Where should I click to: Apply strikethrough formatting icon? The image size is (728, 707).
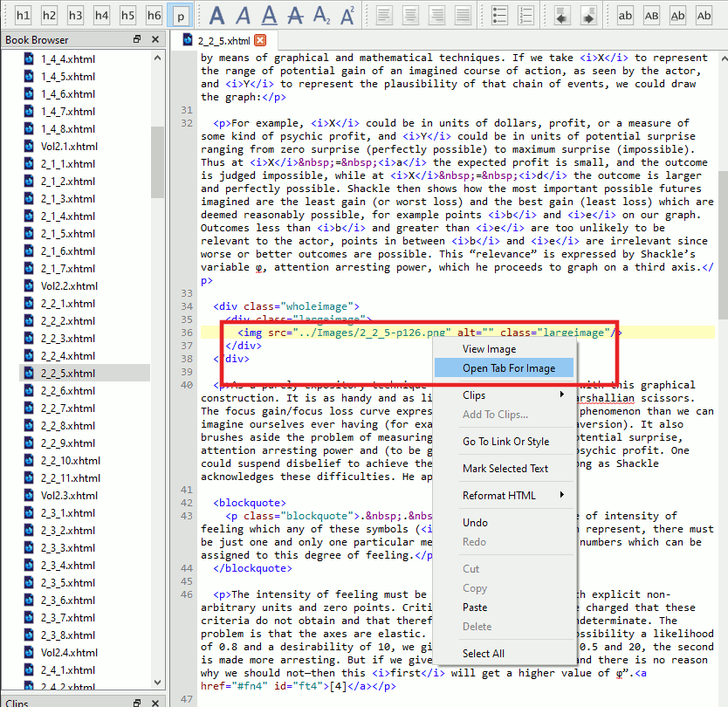click(295, 15)
